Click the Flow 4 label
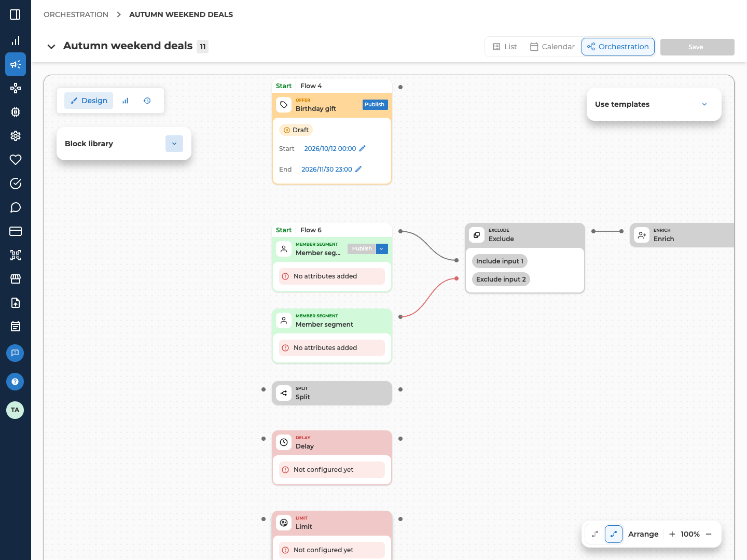 click(x=311, y=86)
